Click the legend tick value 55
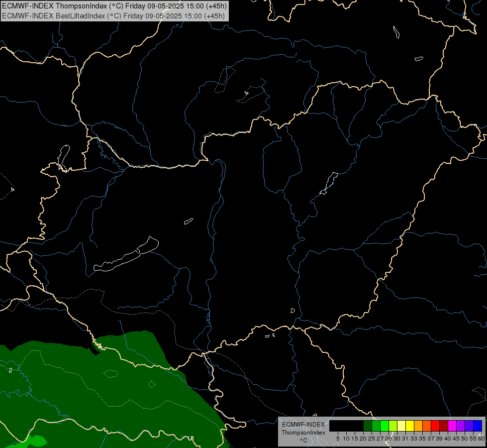487x448 pixels. pyautogui.click(x=473, y=439)
